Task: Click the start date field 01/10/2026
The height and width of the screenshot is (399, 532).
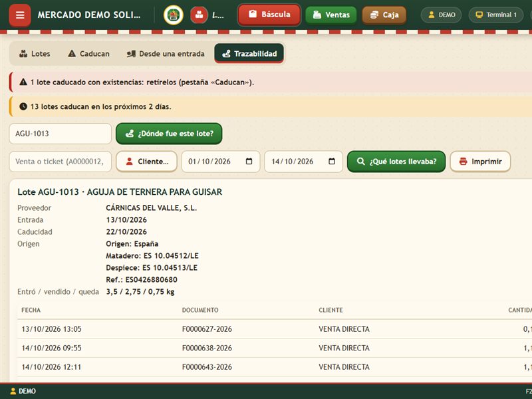Action: (x=221, y=162)
